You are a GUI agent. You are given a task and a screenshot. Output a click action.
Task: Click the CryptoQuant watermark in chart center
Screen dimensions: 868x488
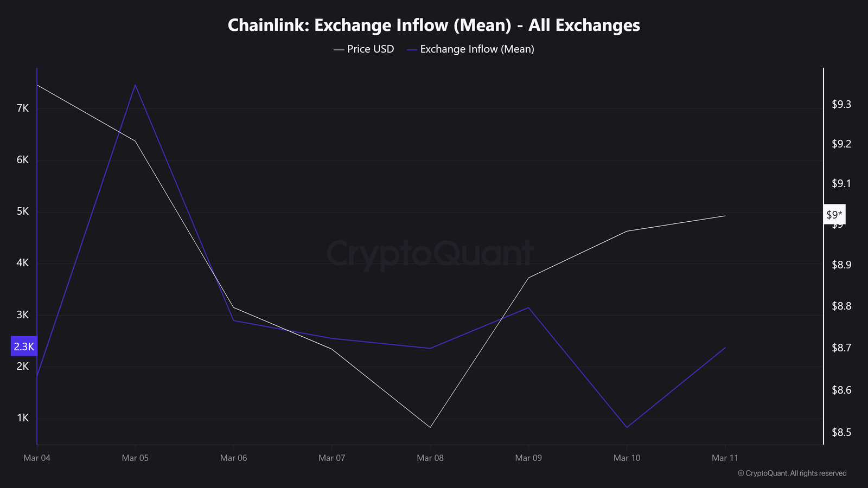tap(430, 253)
